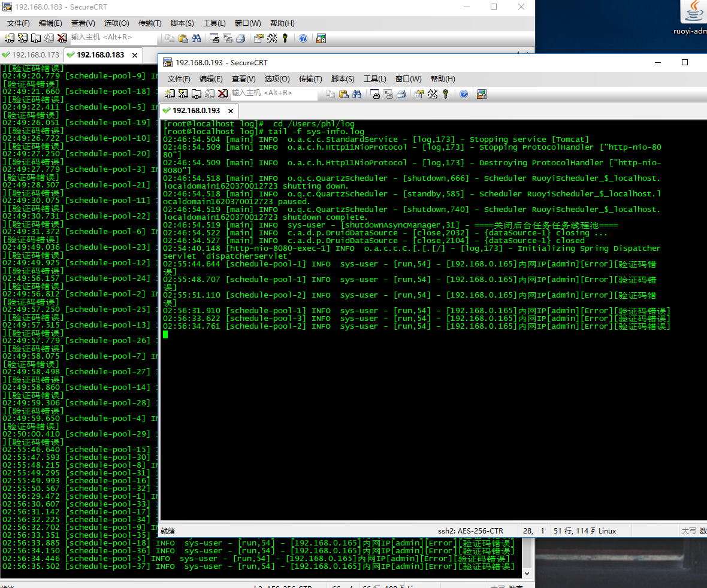This screenshot has height=588, width=707.
Task: Select the 192.168.0.183 session tab
Action: click(x=100, y=55)
